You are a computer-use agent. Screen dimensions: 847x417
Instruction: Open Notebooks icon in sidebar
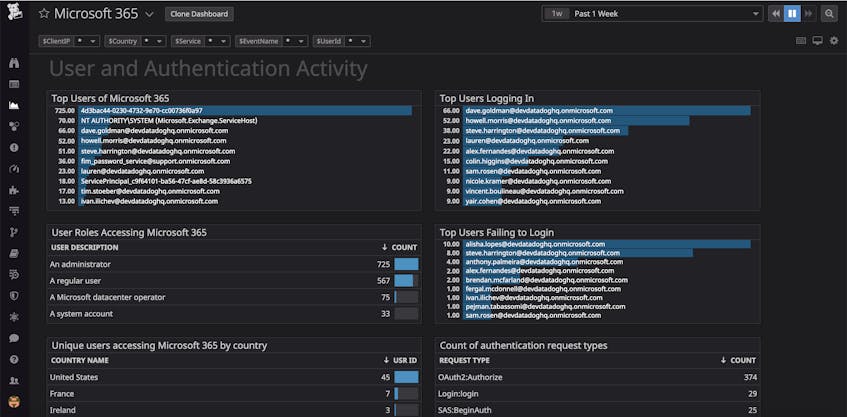click(x=15, y=253)
